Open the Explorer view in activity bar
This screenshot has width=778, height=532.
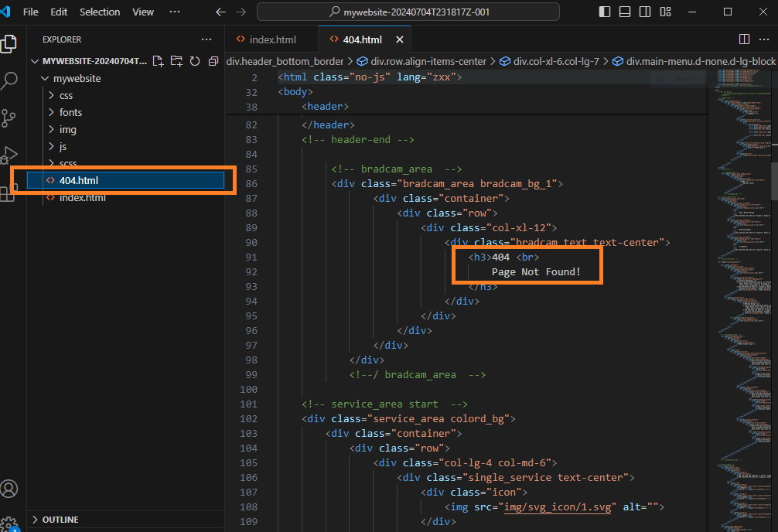coord(9,43)
